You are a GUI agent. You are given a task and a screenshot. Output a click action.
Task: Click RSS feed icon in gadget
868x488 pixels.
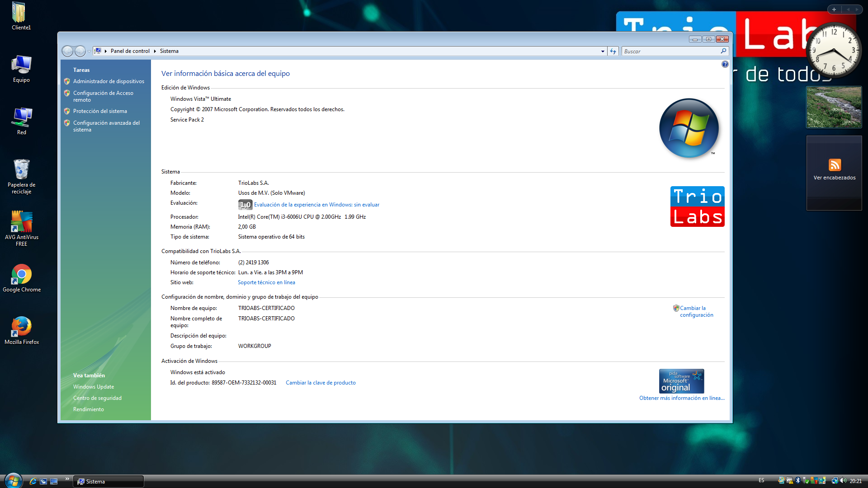point(835,165)
